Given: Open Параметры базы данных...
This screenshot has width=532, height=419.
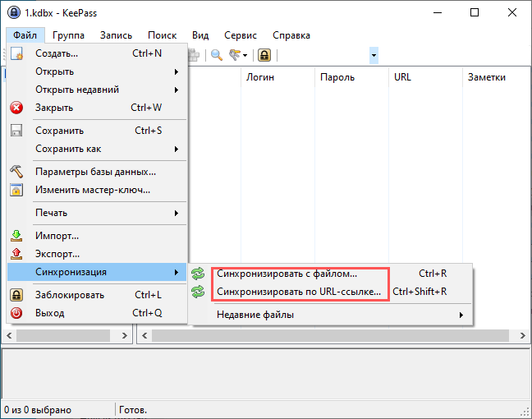Looking at the screenshot, I should [x=97, y=172].
